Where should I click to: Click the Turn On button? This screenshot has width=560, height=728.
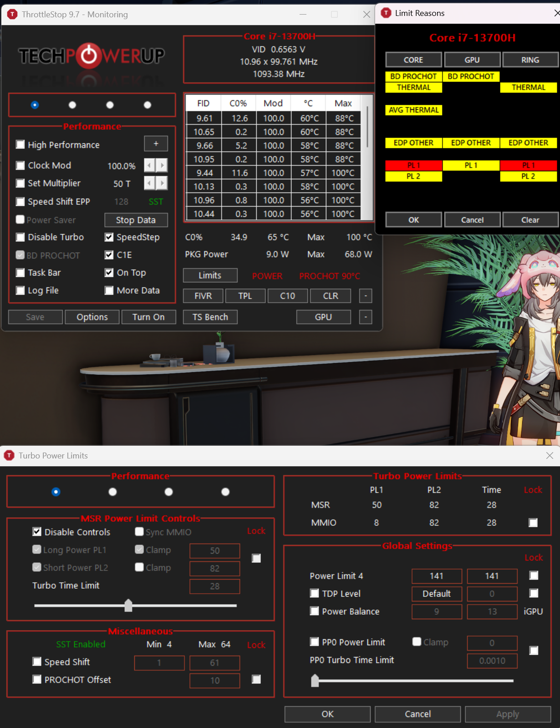tap(148, 317)
